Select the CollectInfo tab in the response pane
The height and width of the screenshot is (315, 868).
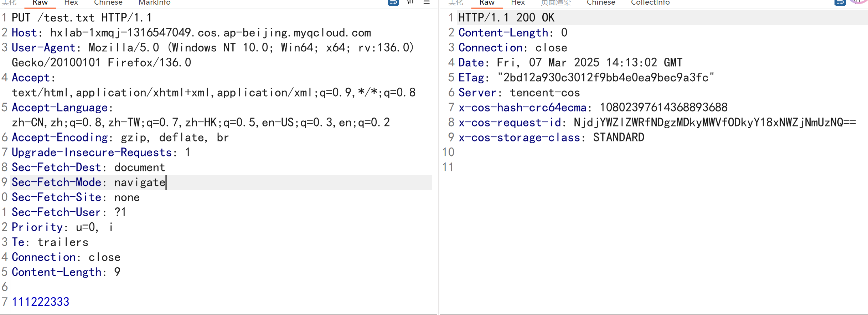point(650,2)
